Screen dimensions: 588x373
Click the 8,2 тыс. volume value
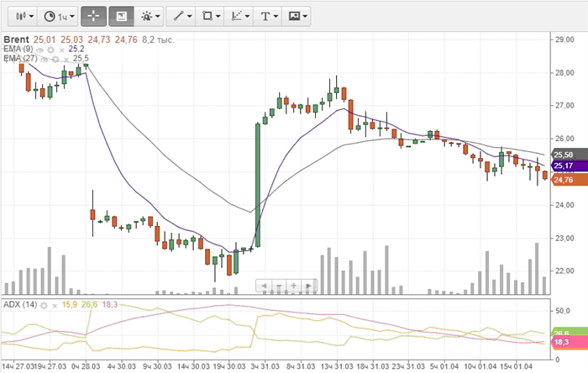158,39
